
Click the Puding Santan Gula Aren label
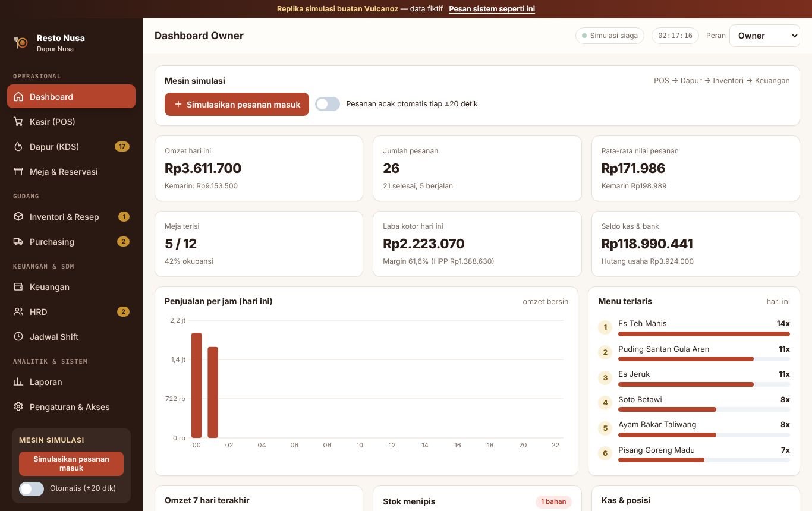tap(663, 349)
